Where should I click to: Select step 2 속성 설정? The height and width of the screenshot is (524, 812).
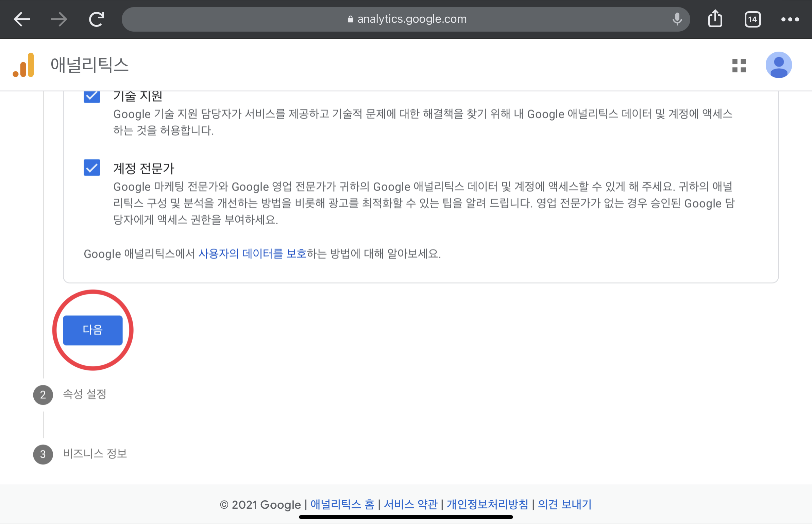[70, 395]
